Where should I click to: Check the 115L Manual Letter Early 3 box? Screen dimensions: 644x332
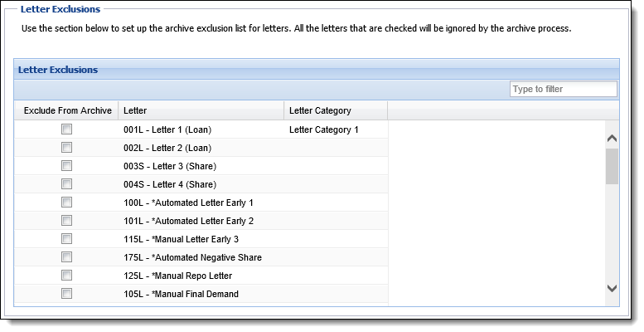coord(66,238)
